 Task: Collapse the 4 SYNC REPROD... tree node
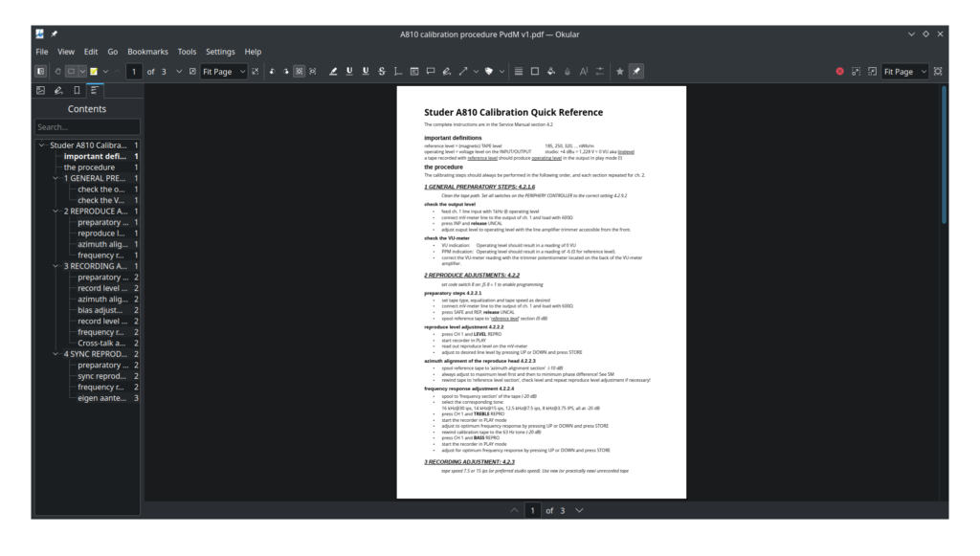click(56, 354)
